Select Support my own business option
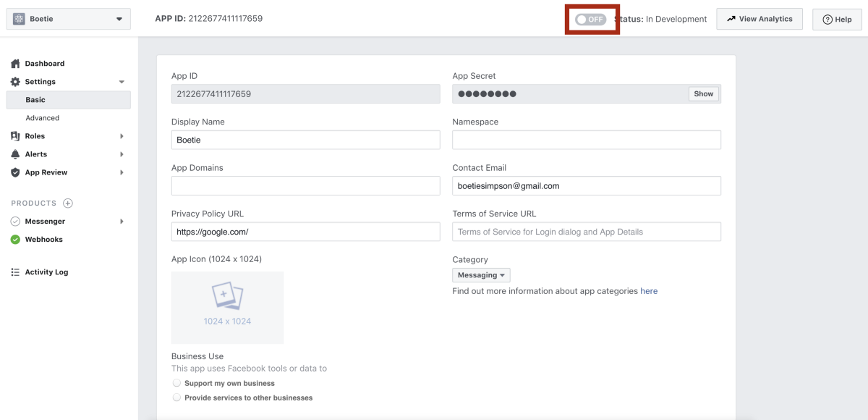868x420 pixels. tap(177, 383)
